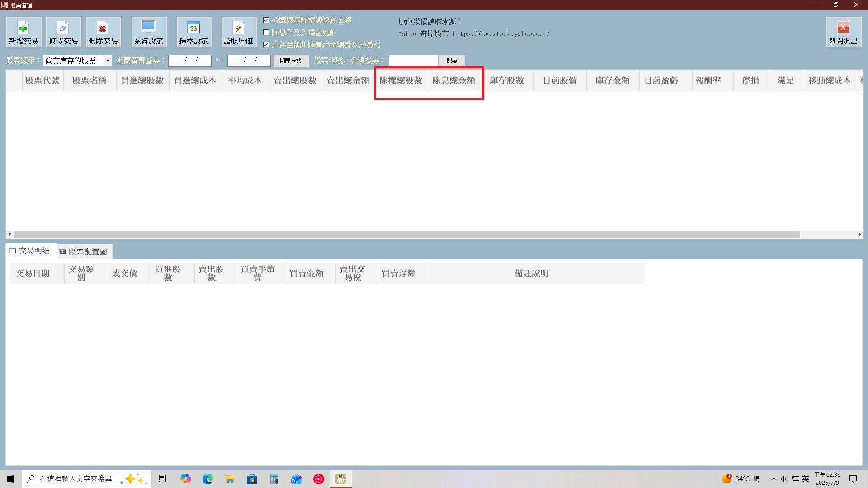Click the 庫存股數 column header
Screen dimensions: 868x488
point(507,80)
